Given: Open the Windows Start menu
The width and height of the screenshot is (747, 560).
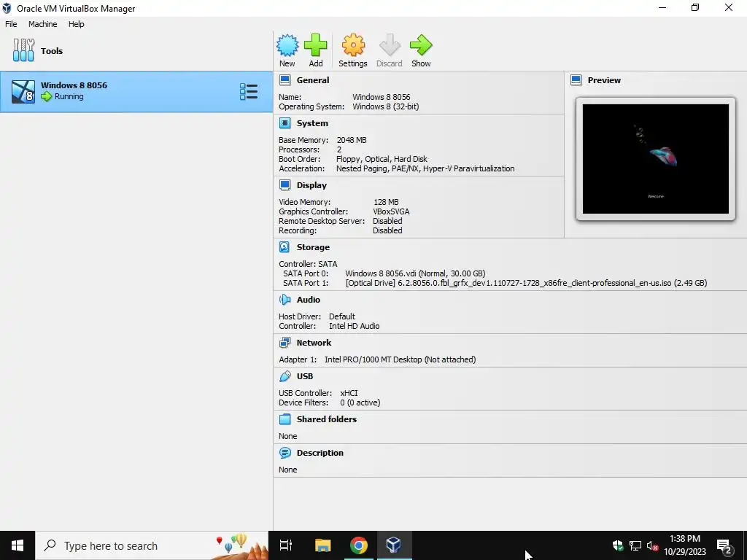Looking at the screenshot, I should [x=18, y=545].
